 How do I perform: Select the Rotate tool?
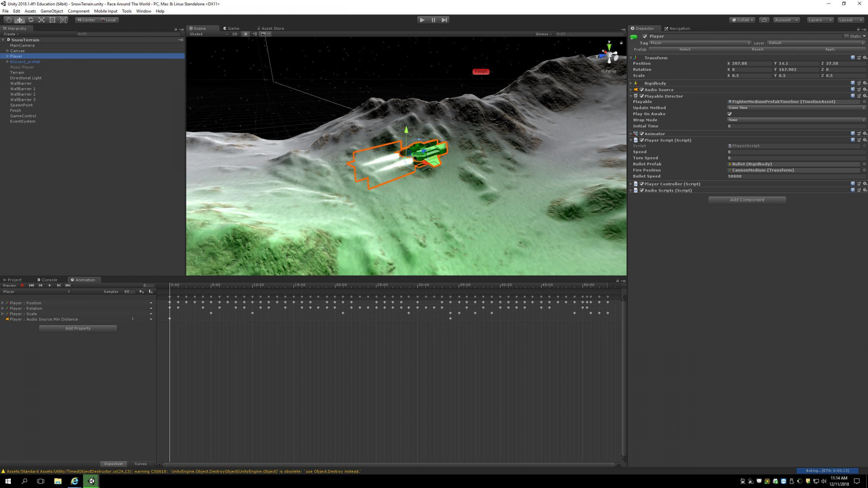[31, 20]
